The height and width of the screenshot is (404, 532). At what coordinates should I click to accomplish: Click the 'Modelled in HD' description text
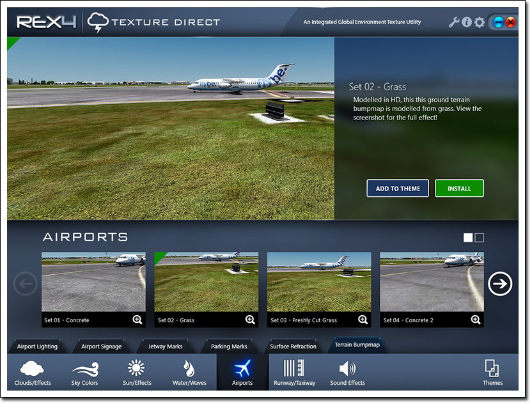[418, 109]
